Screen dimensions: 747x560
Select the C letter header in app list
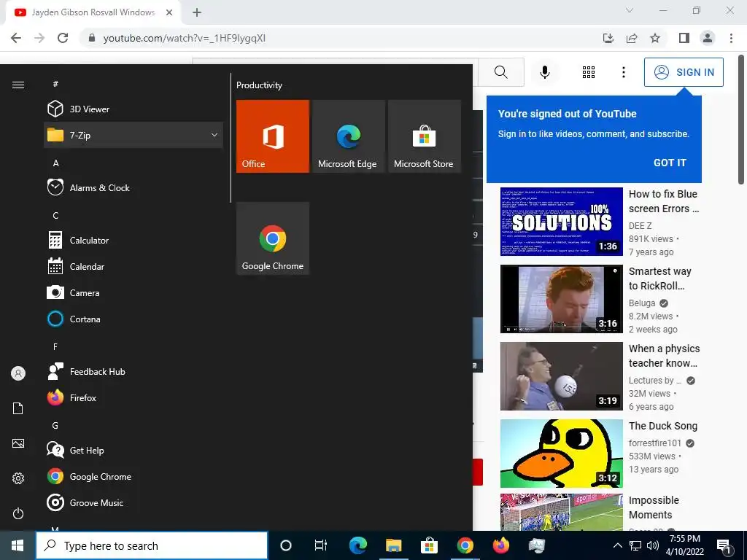coord(55,215)
